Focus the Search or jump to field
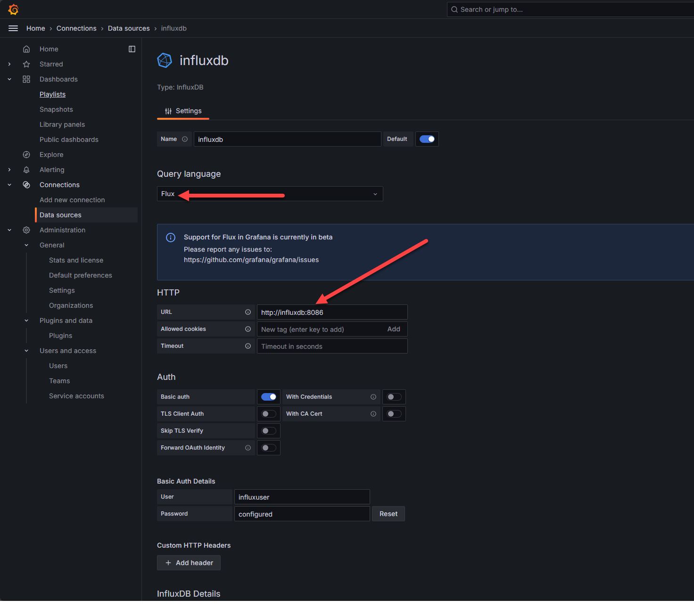This screenshot has width=694, height=616. 570,9
